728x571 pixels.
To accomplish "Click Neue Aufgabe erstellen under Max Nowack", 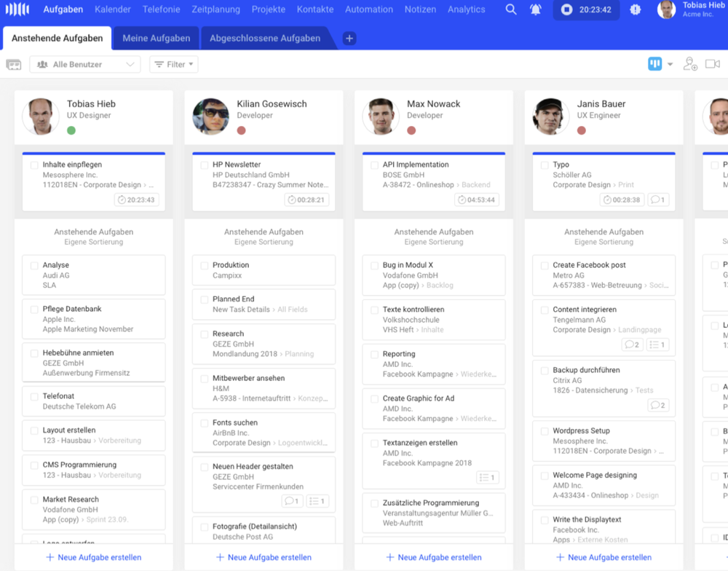I will 434,557.
